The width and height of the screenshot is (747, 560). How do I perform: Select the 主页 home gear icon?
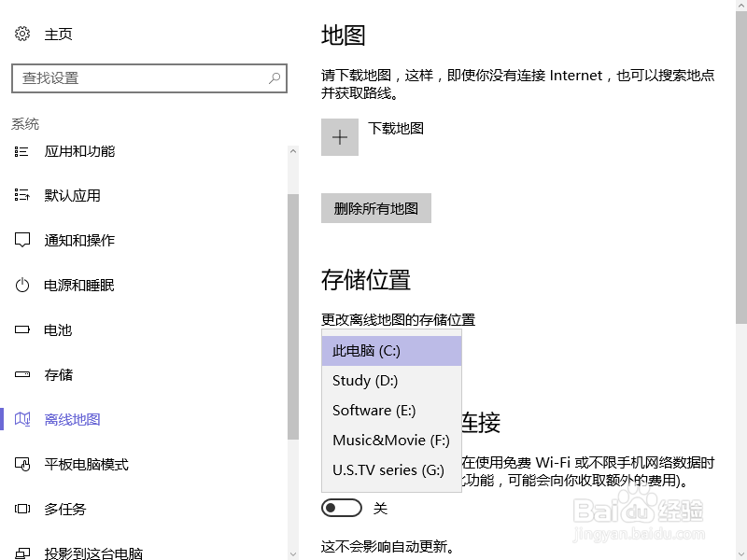[x=22, y=33]
